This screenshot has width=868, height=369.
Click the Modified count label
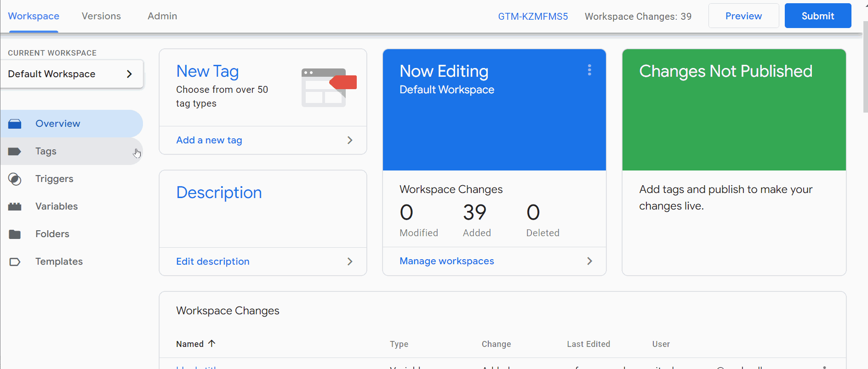pyautogui.click(x=419, y=233)
